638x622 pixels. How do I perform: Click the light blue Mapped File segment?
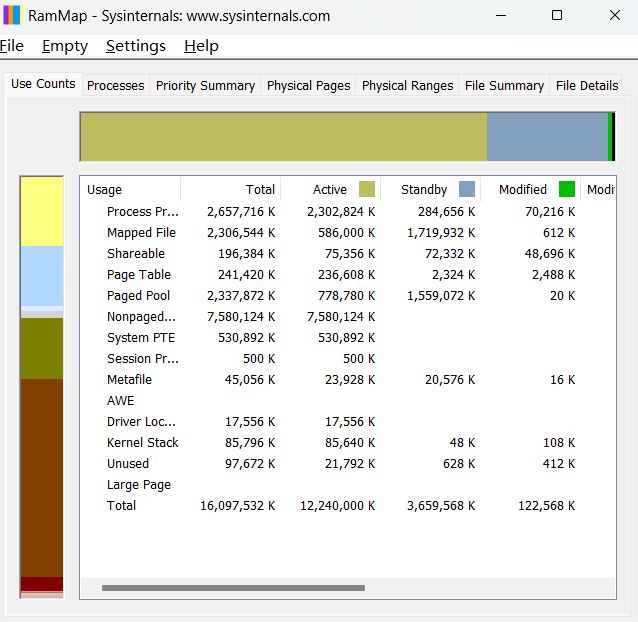pyautogui.click(x=42, y=276)
